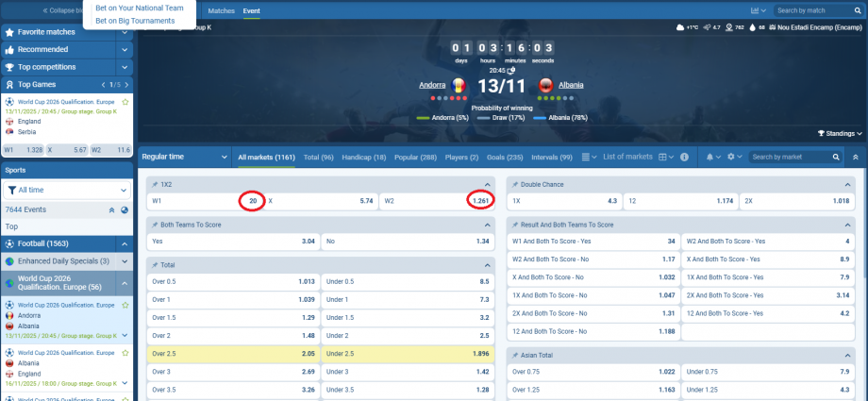Open the Standings dropdown
Screen dimensions: 868x401
tap(839, 133)
